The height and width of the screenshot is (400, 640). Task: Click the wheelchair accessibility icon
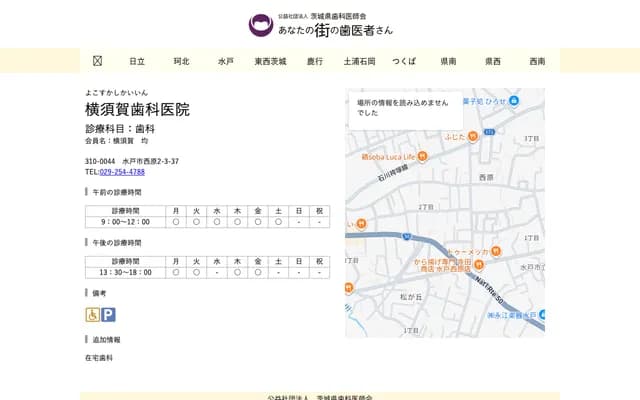click(92, 314)
